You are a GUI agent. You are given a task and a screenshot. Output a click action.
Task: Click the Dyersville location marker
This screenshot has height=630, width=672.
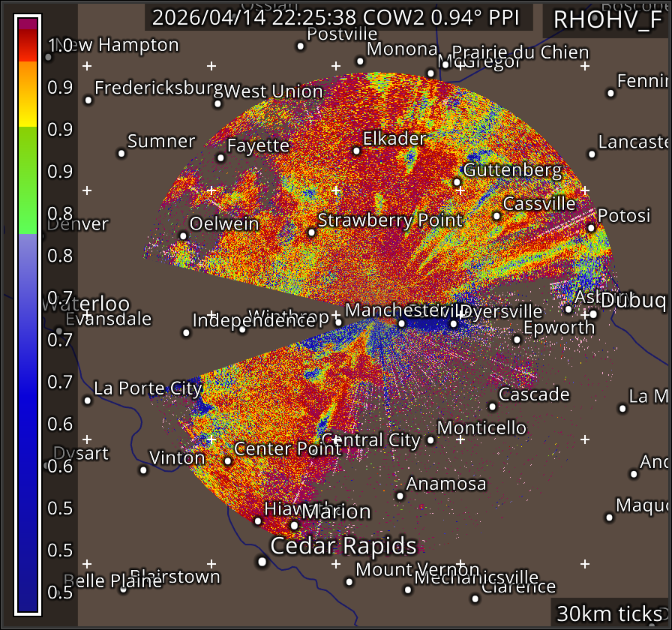454,324
